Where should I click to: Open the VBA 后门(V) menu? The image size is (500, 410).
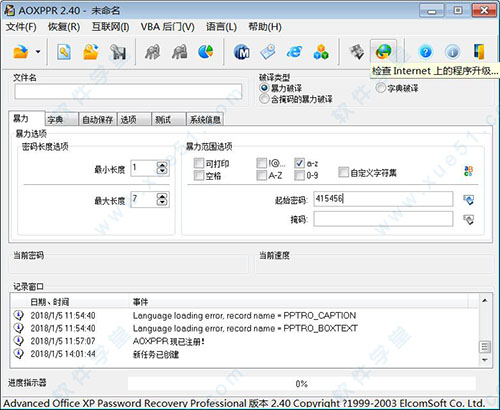(167, 27)
